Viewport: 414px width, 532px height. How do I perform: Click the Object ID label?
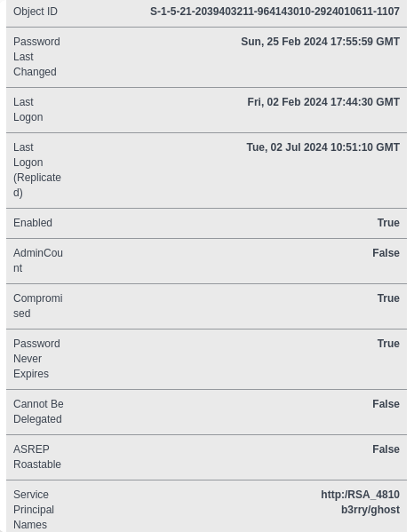click(36, 12)
